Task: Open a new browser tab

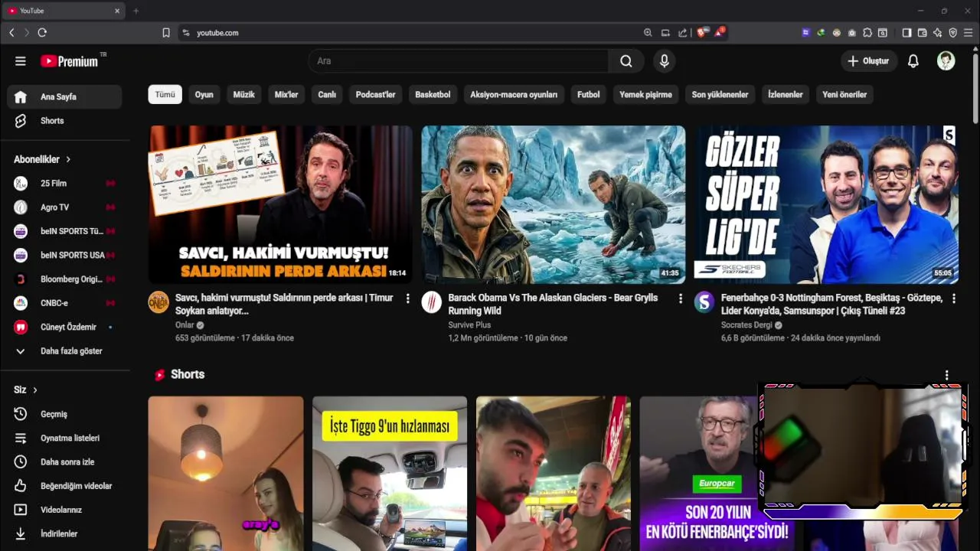Action: click(x=136, y=11)
